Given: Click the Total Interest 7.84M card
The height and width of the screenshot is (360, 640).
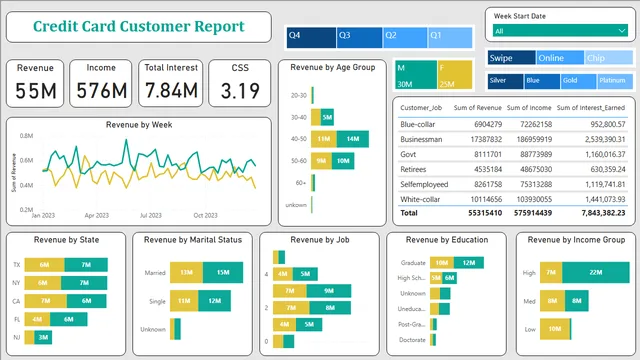Looking at the screenshot, I should click(171, 84).
